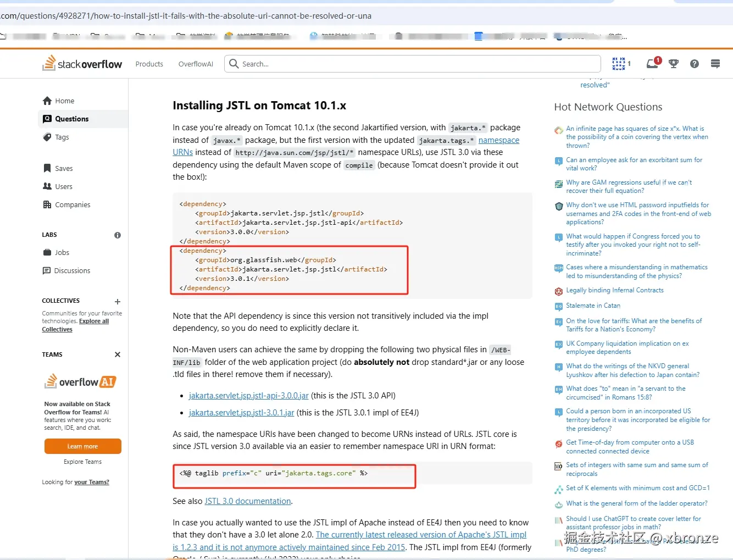This screenshot has width=733, height=560.
Task: Click the Stack Overflow logo
Action: tap(82, 64)
